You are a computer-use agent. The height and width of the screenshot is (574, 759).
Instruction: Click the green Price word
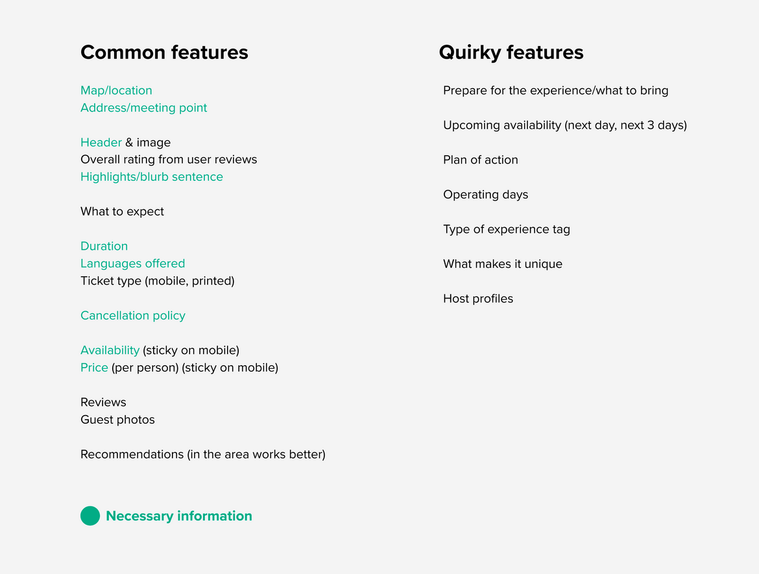tap(94, 367)
